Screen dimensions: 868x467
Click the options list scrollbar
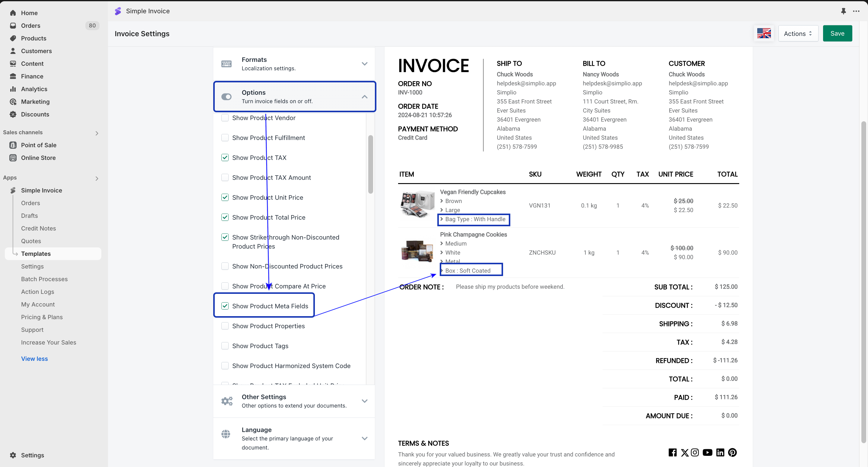[370, 165]
